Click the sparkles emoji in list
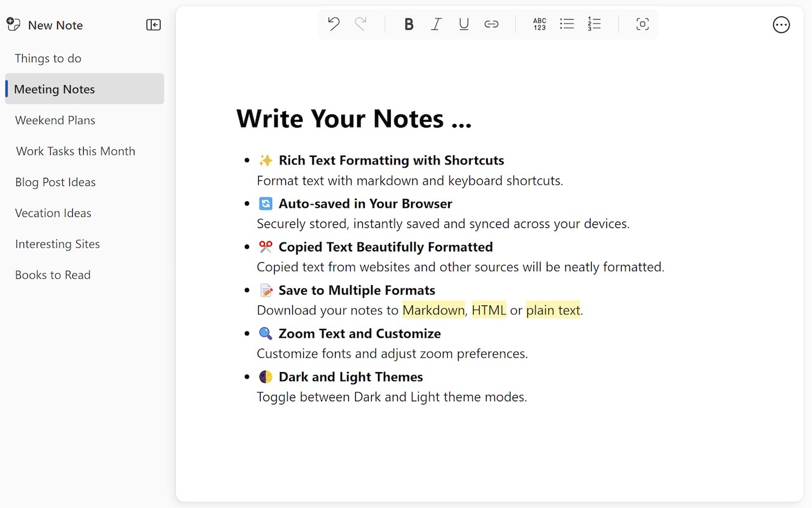The width and height of the screenshot is (812, 508). (x=266, y=160)
